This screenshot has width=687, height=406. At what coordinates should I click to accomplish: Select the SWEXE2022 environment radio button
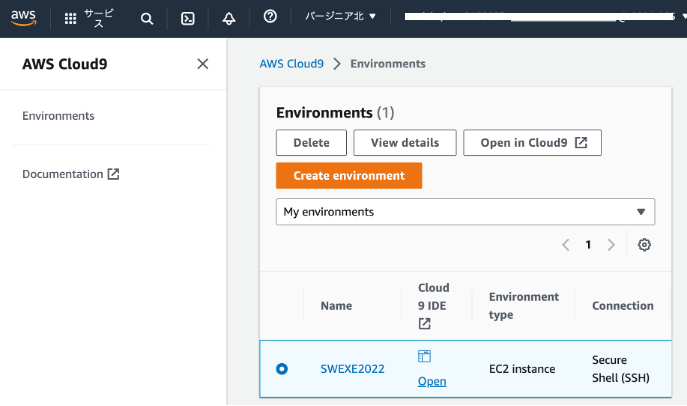[x=282, y=369]
